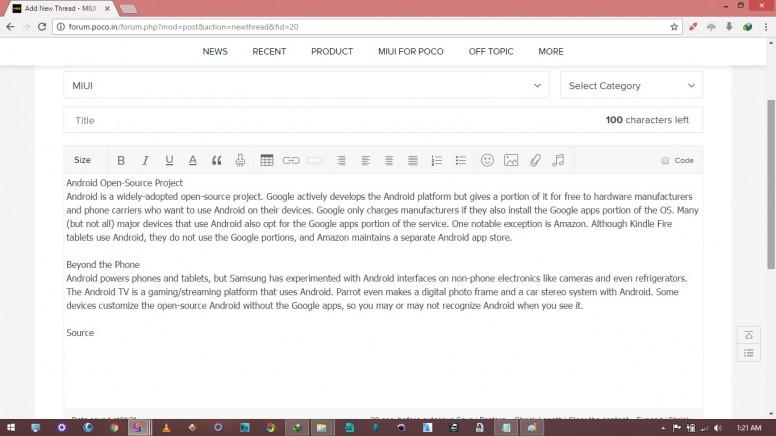Navigate to MIUI FOR POCO

coord(411,51)
